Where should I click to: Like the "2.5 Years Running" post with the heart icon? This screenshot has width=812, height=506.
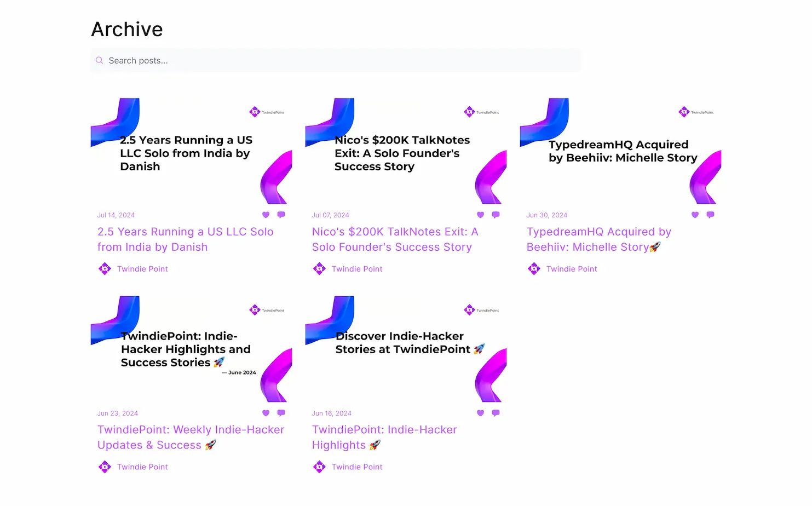point(266,215)
